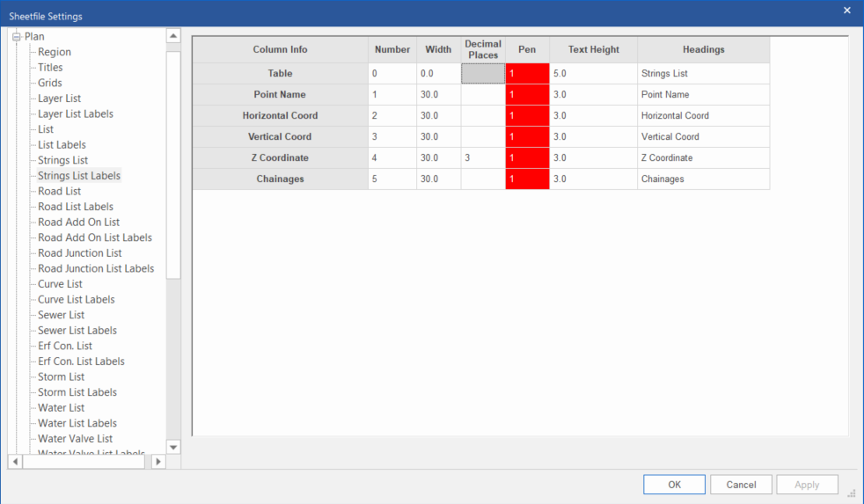The height and width of the screenshot is (504, 864).
Task: Open Water Valve List settings
Action: [75, 438]
